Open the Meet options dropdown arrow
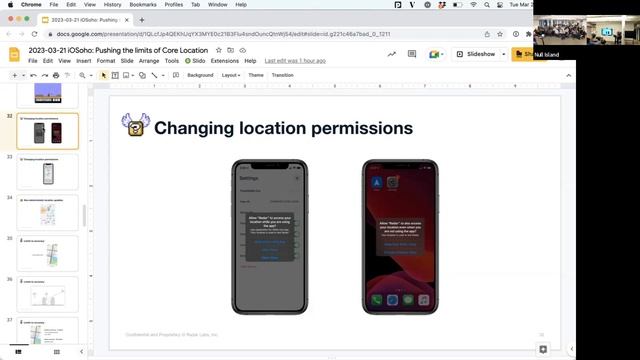The image size is (640, 360). [x=442, y=54]
